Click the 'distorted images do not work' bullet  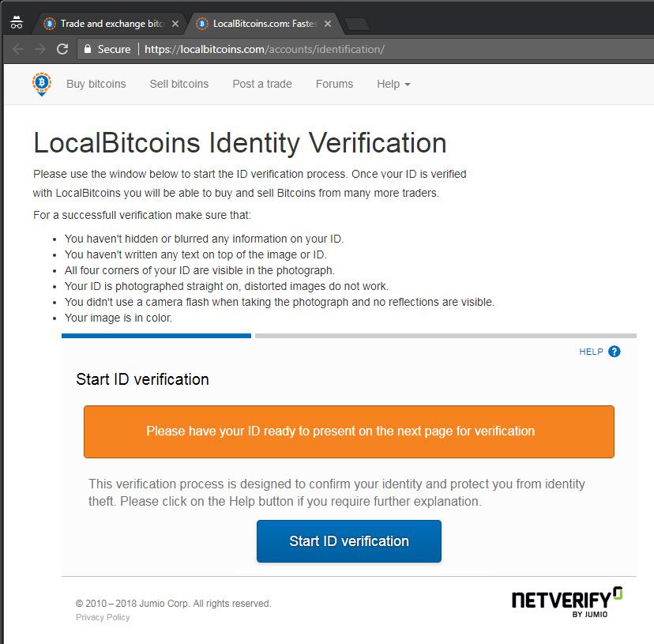[227, 286]
